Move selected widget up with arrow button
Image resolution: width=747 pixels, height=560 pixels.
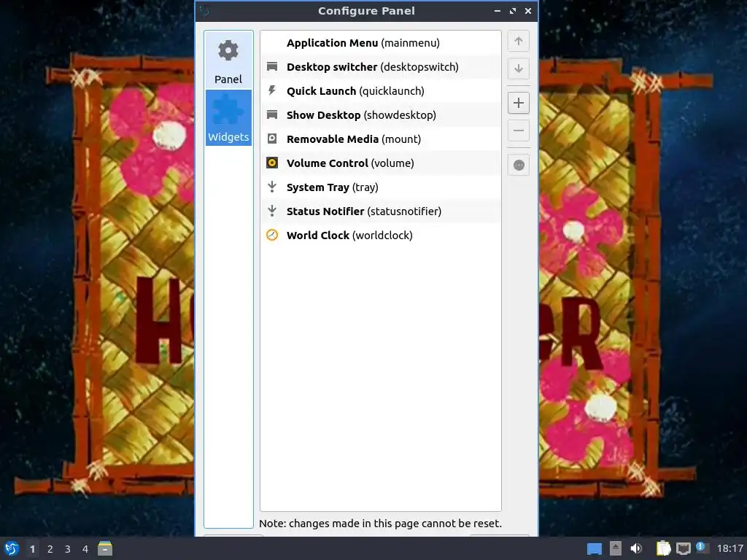point(519,41)
